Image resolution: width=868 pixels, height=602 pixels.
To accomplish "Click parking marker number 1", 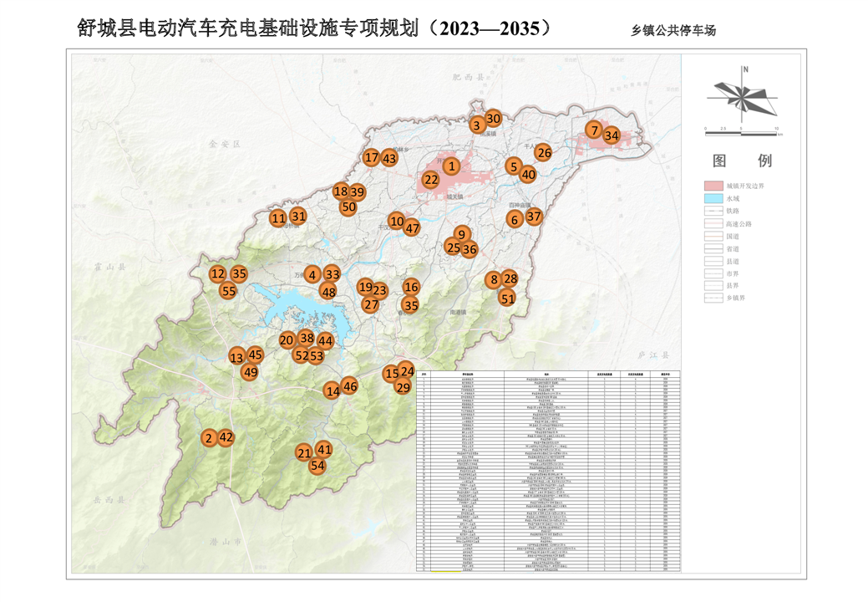I will click(452, 166).
